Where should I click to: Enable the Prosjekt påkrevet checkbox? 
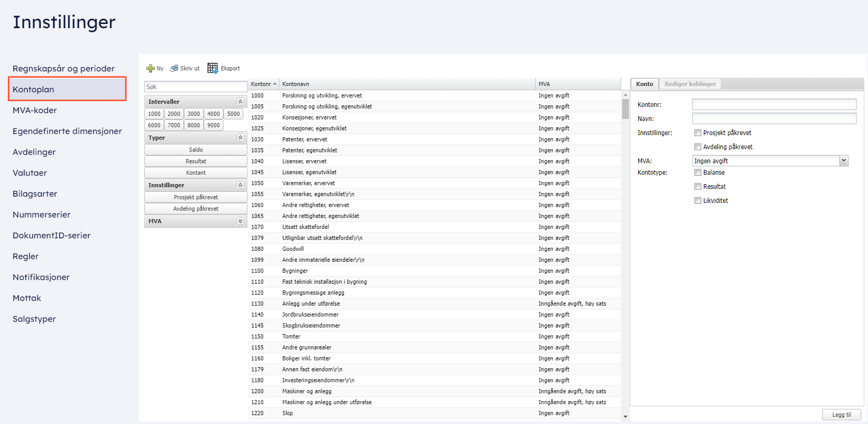[x=698, y=133]
